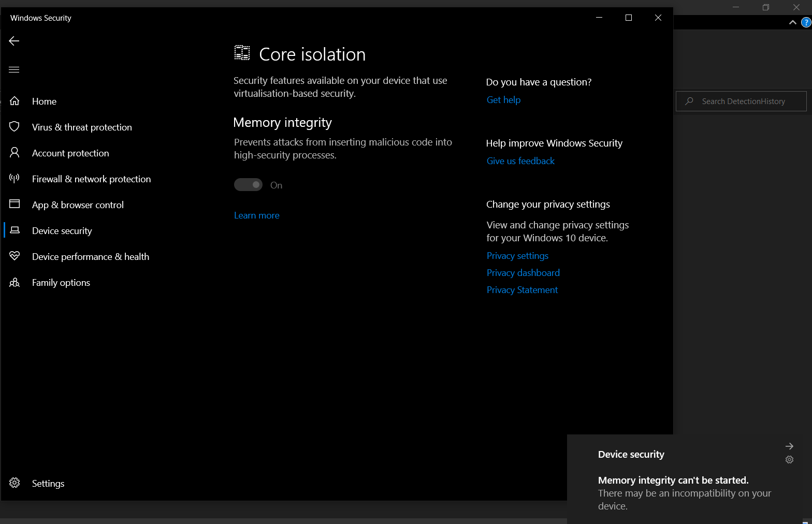This screenshot has width=812, height=524.
Task: Click the Virus & threat protection shield icon
Action: click(x=15, y=127)
